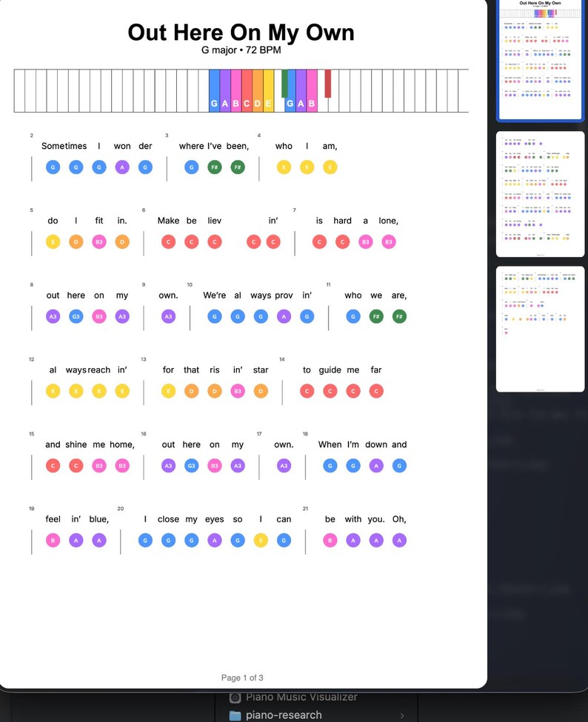Click the A note under 'down'
This screenshot has width=588, height=722.
[x=376, y=466]
